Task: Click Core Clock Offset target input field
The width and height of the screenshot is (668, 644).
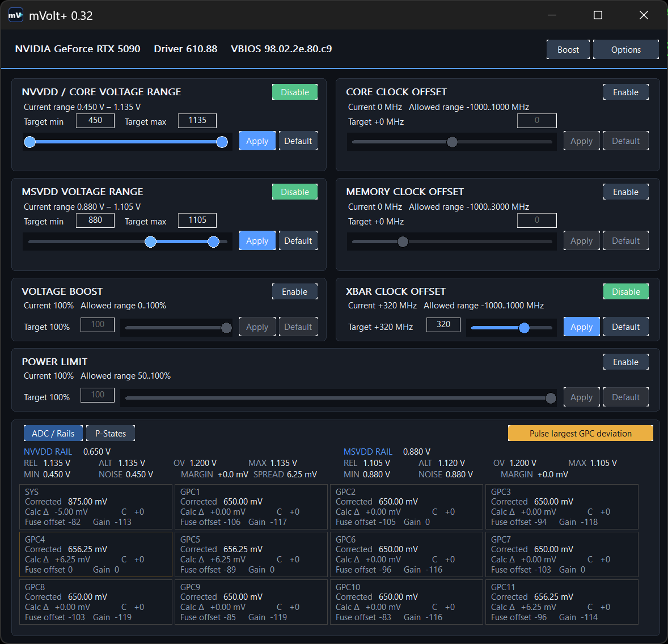Action: point(537,121)
